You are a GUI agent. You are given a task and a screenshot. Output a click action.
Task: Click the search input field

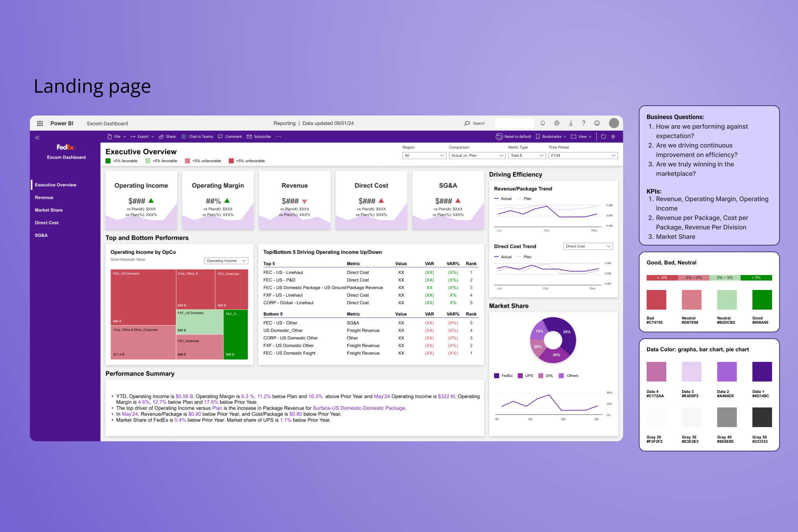tap(514, 123)
